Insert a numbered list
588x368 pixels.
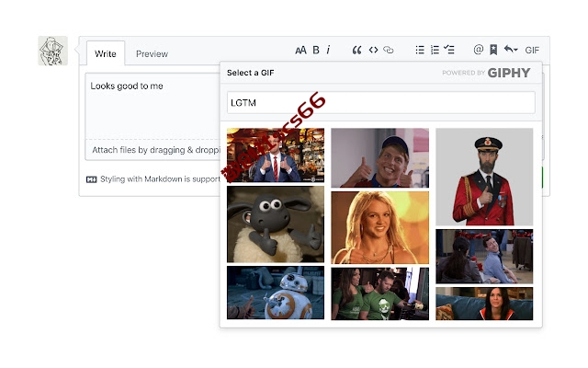[x=435, y=50]
